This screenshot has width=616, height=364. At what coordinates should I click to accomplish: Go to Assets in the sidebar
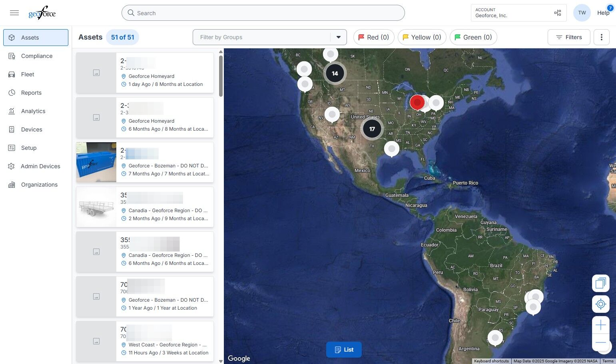36,38
